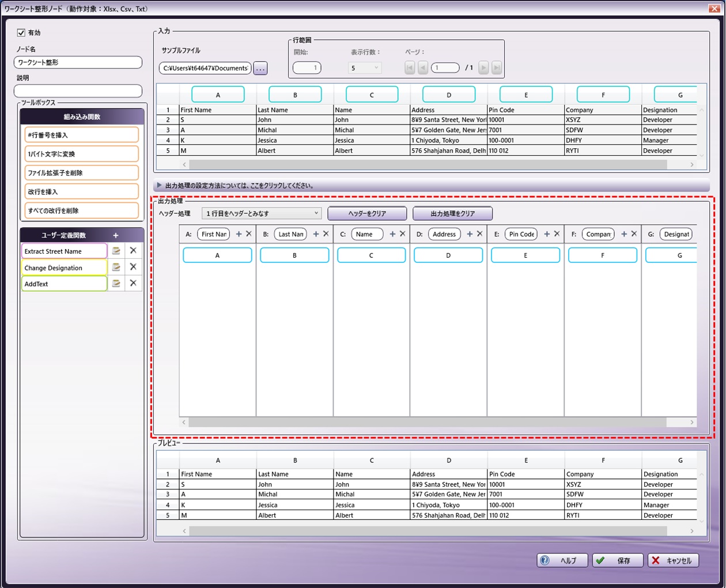Viewport: 726px width, 588px height.
Task: Go to the first page of sample rows
Action: (410, 67)
